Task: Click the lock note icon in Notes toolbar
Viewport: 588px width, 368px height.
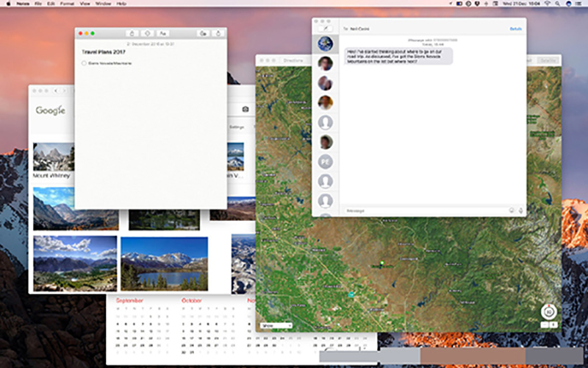Action: point(132,33)
